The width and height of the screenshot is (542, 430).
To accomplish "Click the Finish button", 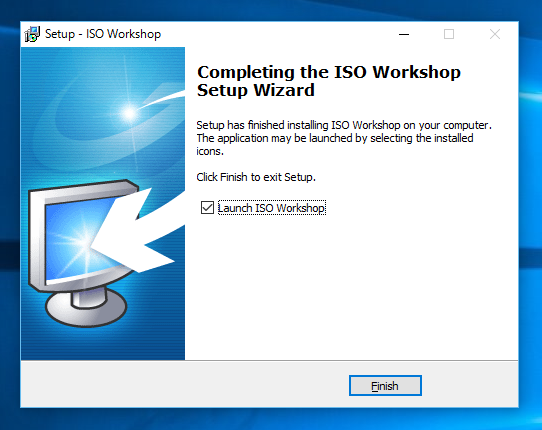I will (x=385, y=385).
